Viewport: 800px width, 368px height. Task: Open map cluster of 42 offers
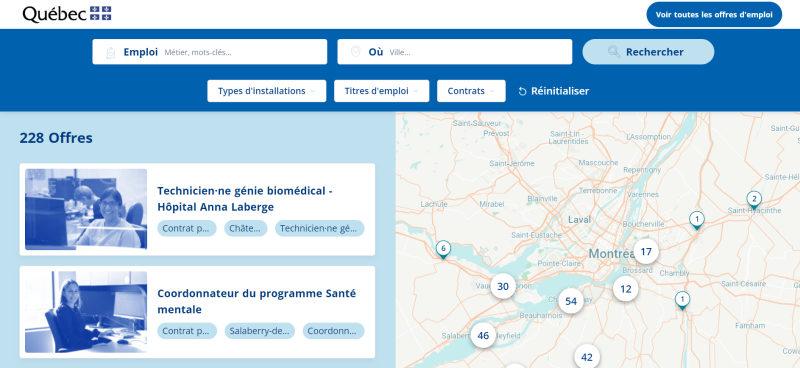point(587,357)
